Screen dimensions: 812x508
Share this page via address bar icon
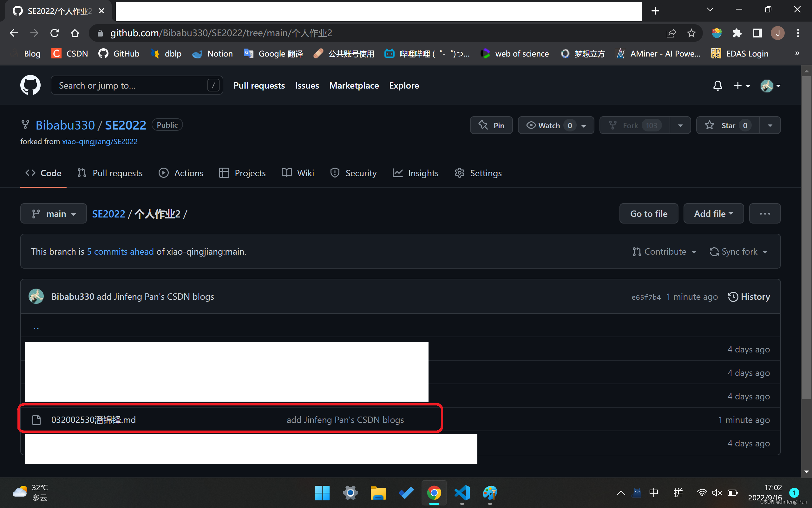[x=671, y=33]
